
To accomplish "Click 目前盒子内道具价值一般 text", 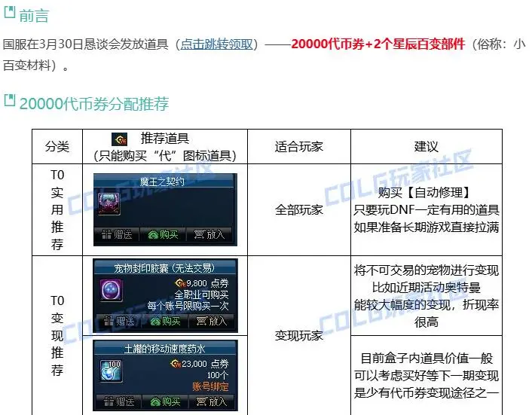I will (x=427, y=358).
